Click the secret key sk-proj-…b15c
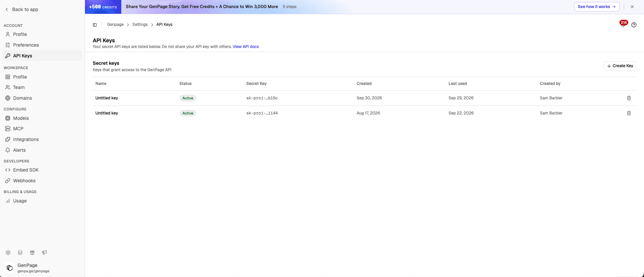Viewport: 644px width, 277px height. (x=262, y=98)
